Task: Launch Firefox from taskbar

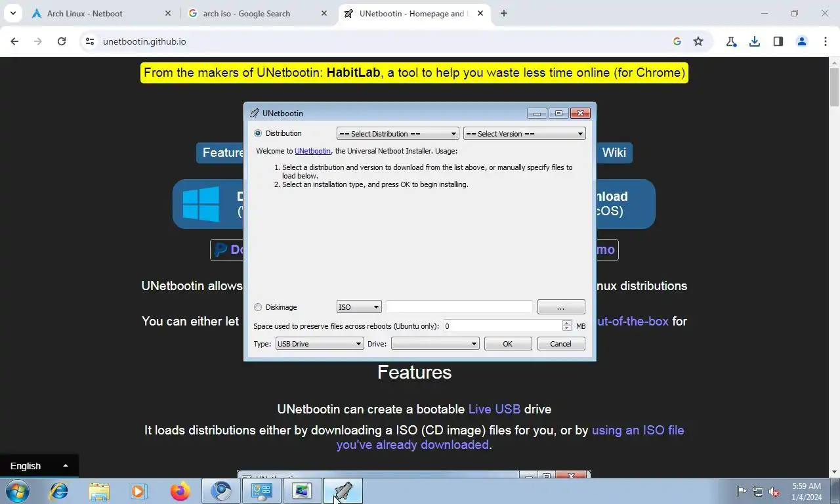Action: pos(180,491)
